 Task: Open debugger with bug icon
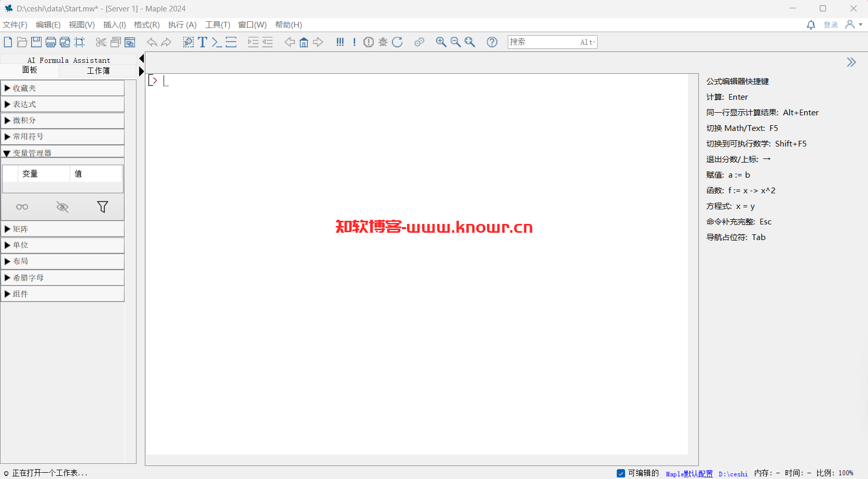click(x=383, y=42)
